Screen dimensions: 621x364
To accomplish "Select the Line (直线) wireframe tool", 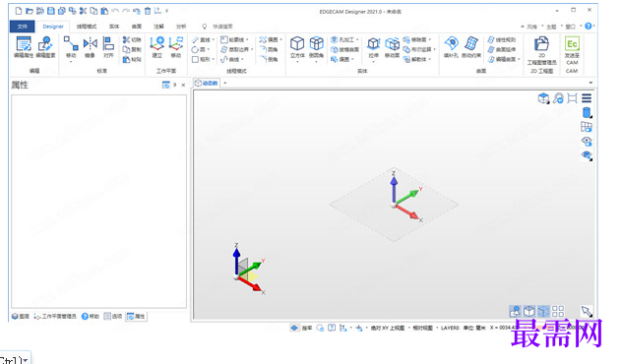I will (x=201, y=39).
